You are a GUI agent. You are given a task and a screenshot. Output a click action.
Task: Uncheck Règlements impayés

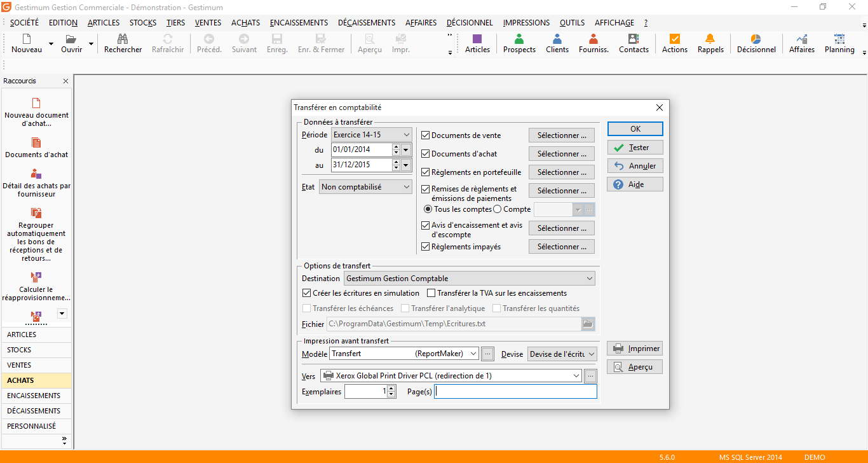click(x=426, y=247)
